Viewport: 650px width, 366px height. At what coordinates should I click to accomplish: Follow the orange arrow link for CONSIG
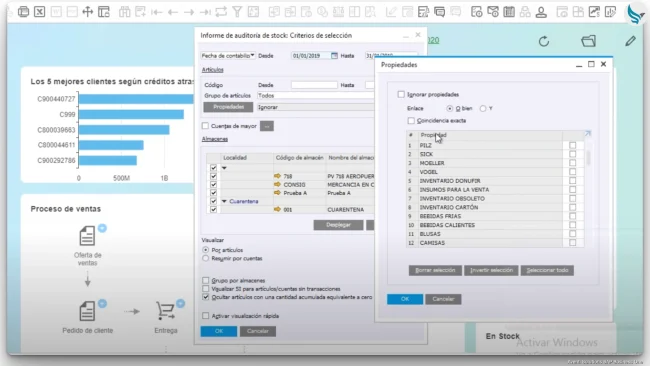point(277,184)
